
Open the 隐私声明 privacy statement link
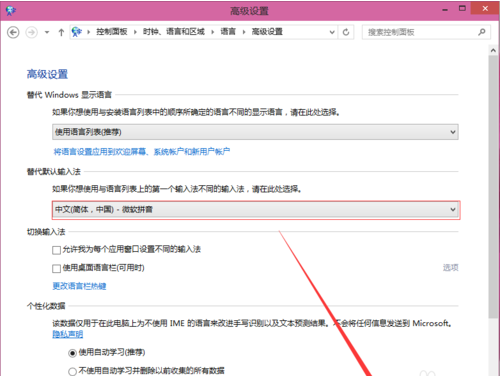(x=68, y=334)
